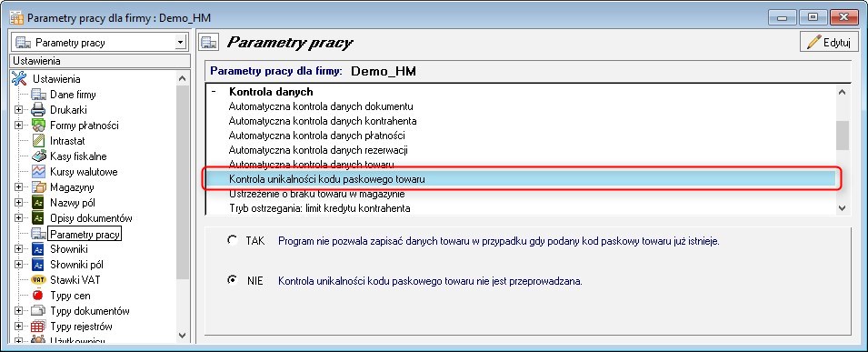This screenshot has height=352, width=868.
Task: Click tree panel scrollbar up arrow
Action: tap(183, 79)
